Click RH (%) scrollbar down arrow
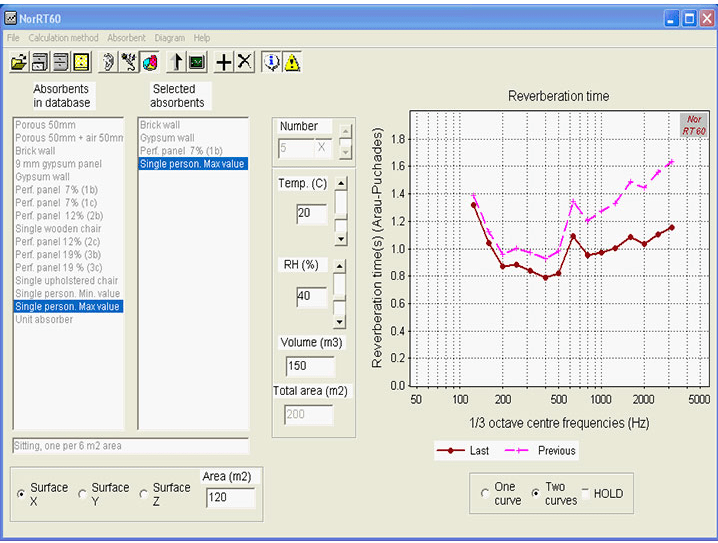Screen dimensions: 718x543 pyautogui.click(x=340, y=322)
